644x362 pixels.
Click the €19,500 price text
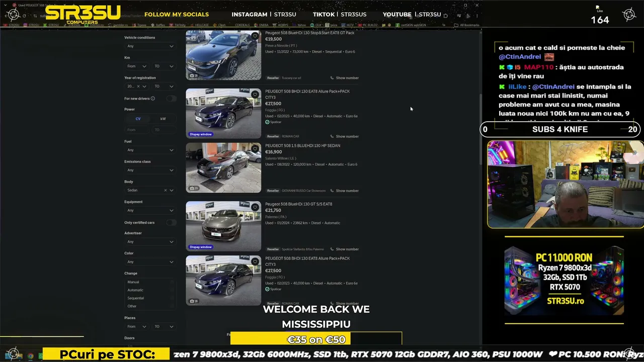(x=273, y=39)
